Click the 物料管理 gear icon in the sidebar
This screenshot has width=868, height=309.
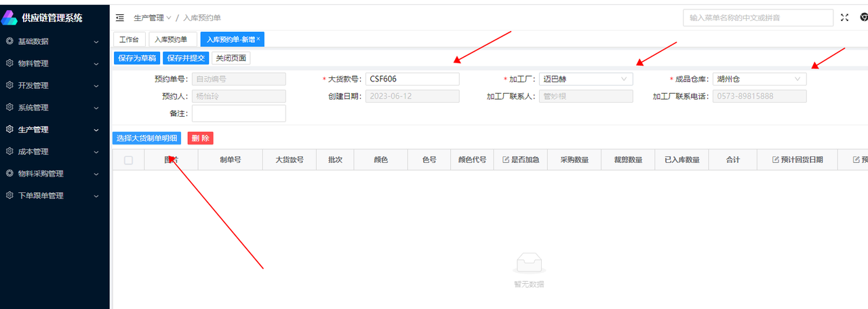pyautogui.click(x=9, y=63)
